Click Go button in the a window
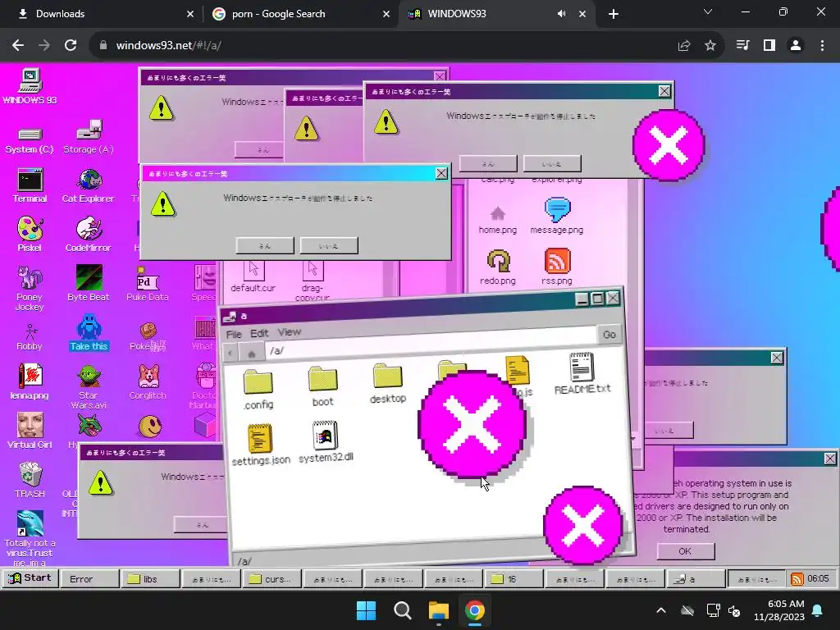The height and width of the screenshot is (630, 840). (609, 335)
